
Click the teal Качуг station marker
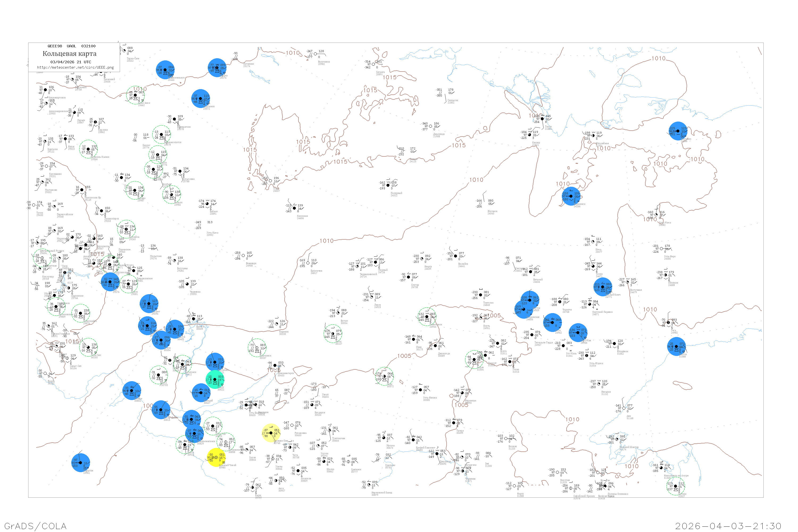[215, 379]
